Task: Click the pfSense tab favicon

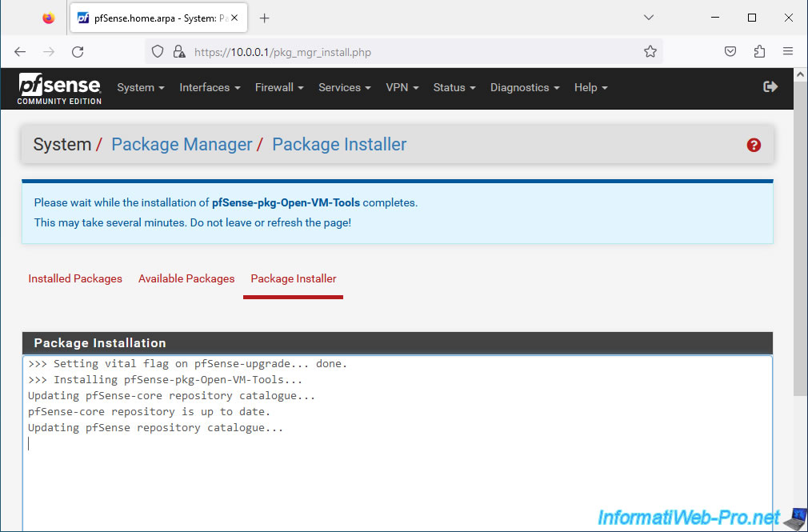Action: point(83,18)
